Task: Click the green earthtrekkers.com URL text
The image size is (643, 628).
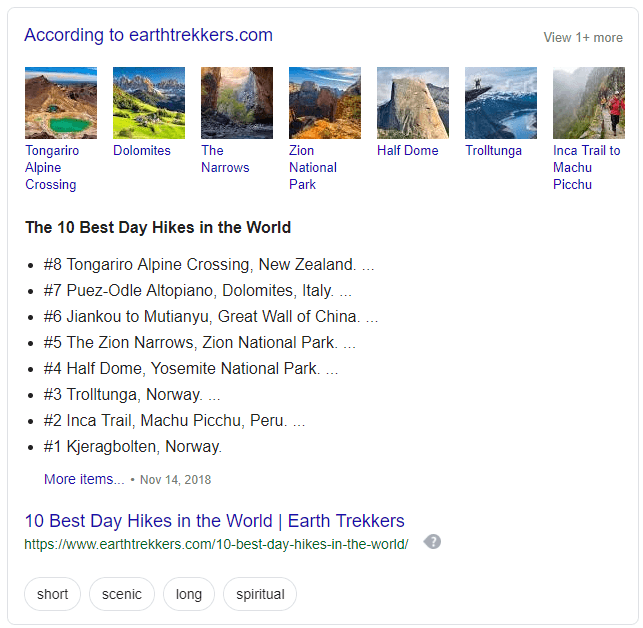Action: (216, 545)
